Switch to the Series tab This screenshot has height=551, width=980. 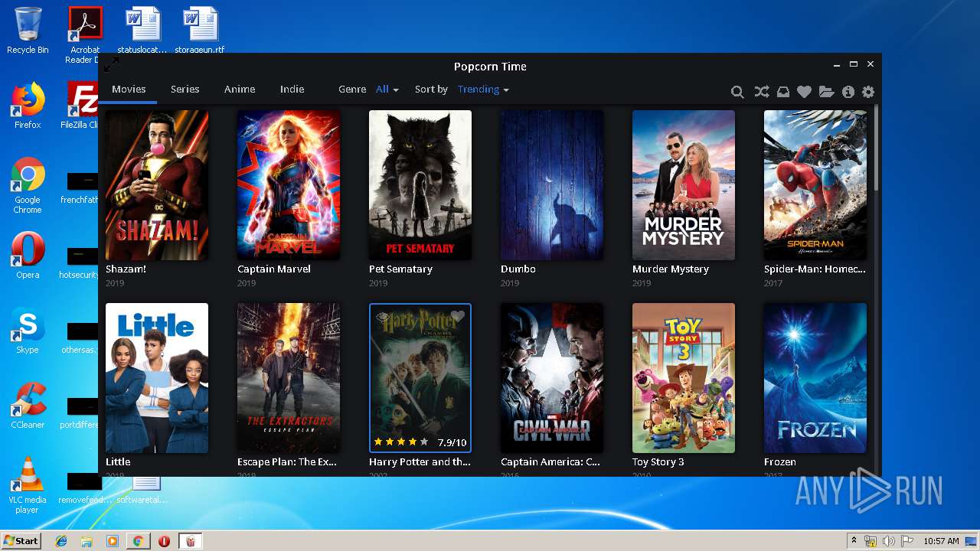pos(185,90)
